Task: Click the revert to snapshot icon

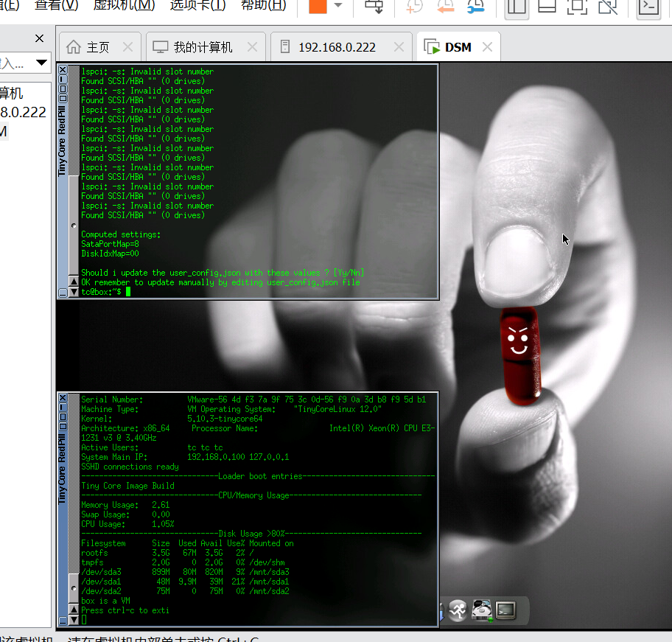Action: click(x=445, y=7)
